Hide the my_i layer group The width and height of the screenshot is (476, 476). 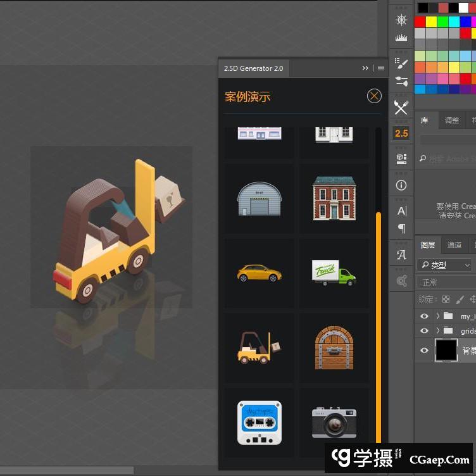point(425,316)
